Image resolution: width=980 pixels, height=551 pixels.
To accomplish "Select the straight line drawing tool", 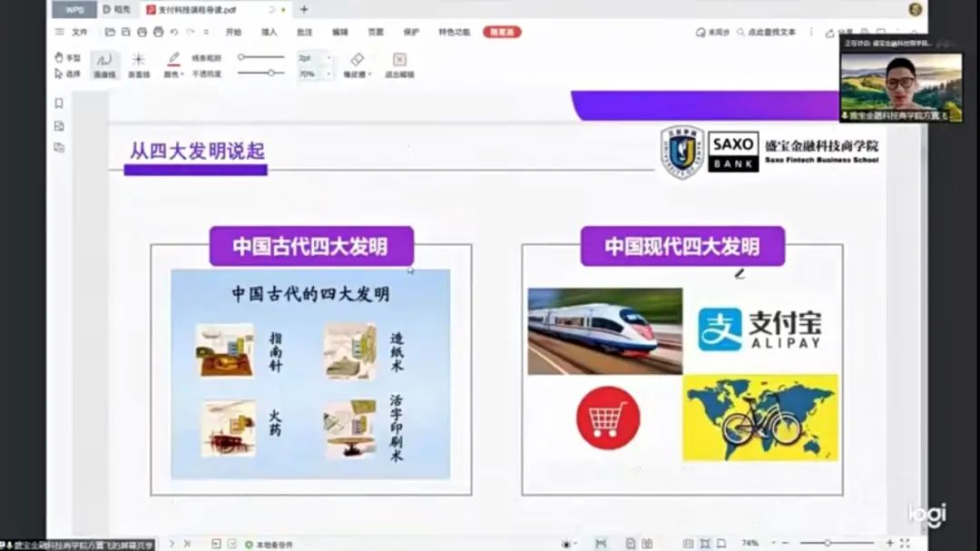I will pos(138,62).
